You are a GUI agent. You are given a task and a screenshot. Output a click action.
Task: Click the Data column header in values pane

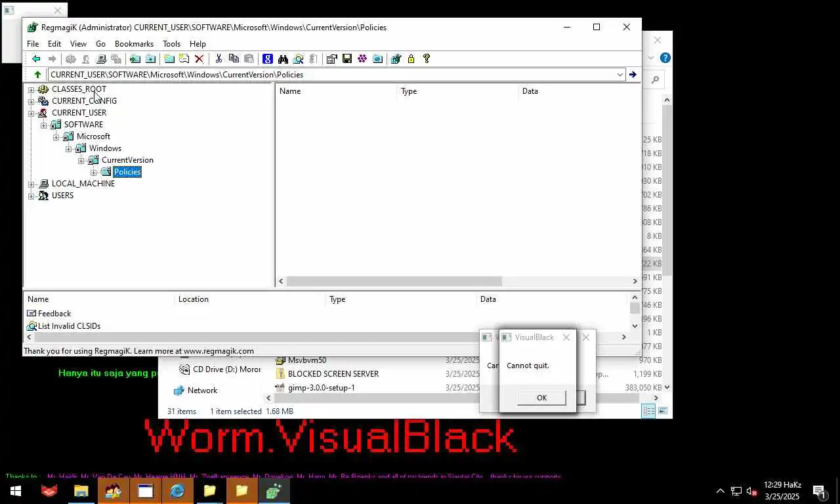click(579, 91)
